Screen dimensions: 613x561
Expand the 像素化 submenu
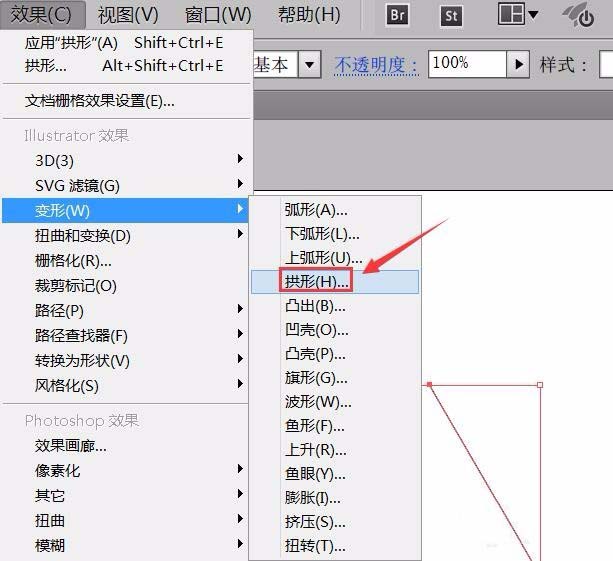tap(126, 470)
